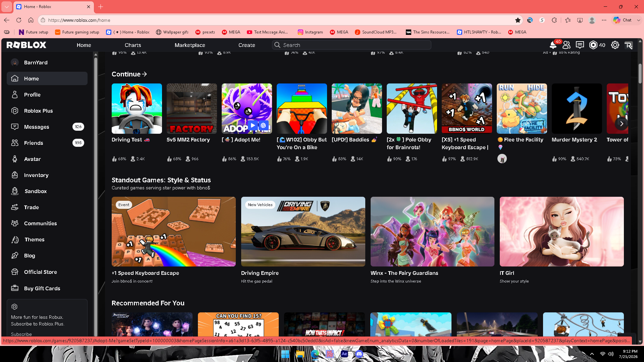Viewport: 644px width, 362px height.
Task: Open the Murder Mystery 2 thumbnail
Action: click(577, 109)
